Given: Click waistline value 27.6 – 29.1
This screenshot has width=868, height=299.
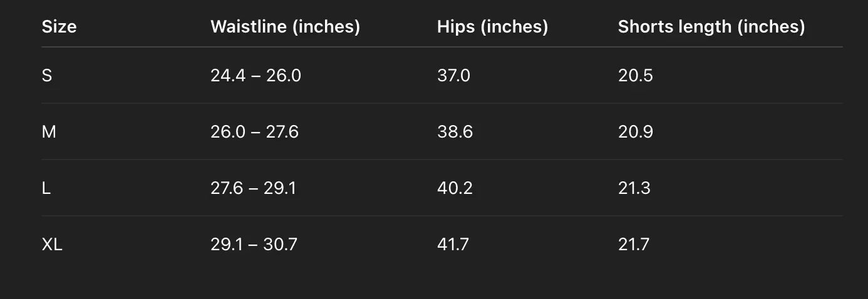Looking at the screenshot, I should pyautogui.click(x=253, y=188).
